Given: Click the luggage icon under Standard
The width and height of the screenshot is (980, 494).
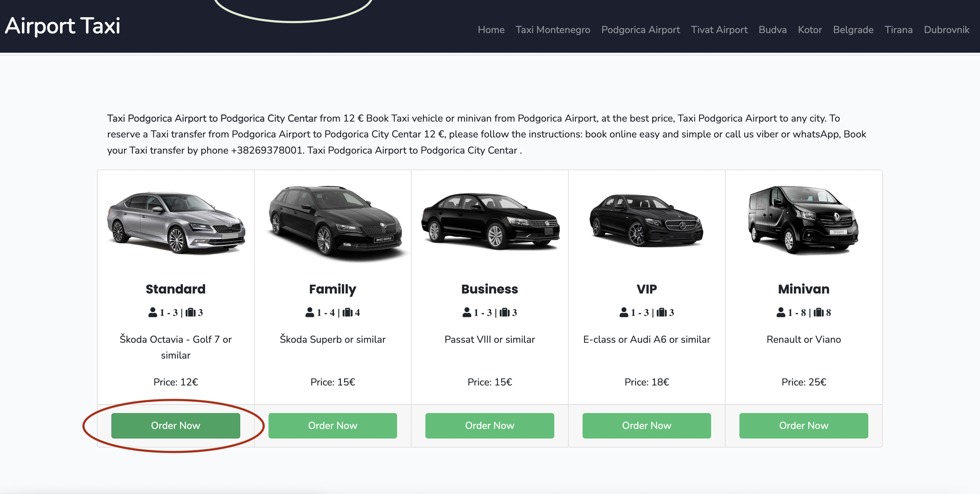Looking at the screenshot, I should point(191,312).
